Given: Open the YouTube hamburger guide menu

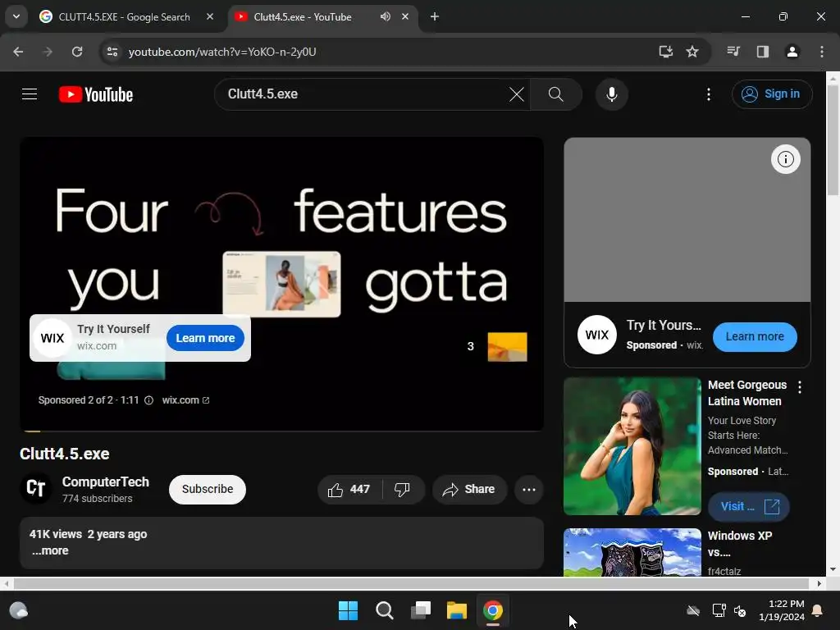Looking at the screenshot, I should [x=30, y=94].
